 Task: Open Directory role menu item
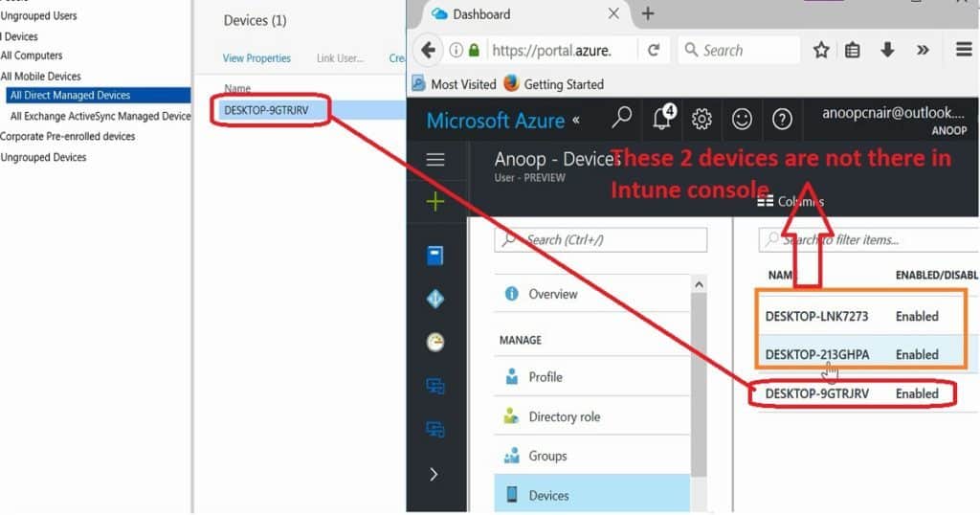pyautogui.click(x=591, y=416)
